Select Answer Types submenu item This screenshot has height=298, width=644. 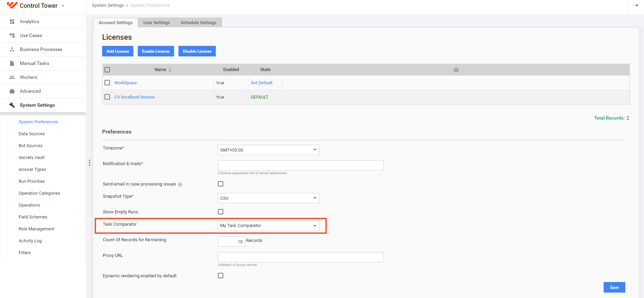tap(32, 169)
